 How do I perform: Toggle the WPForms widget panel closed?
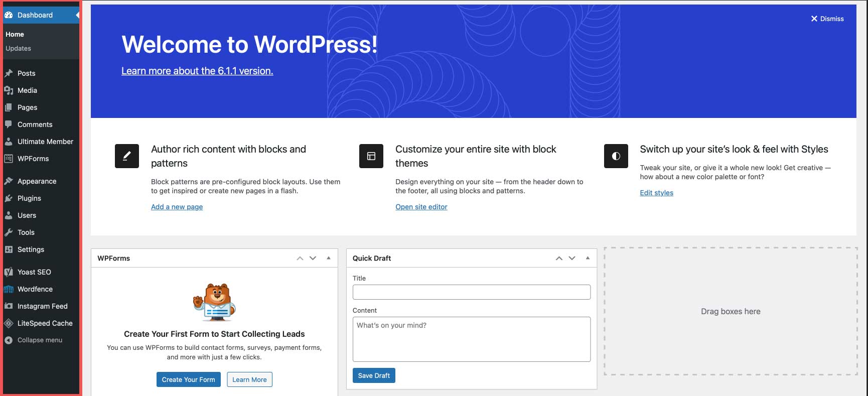329,258
